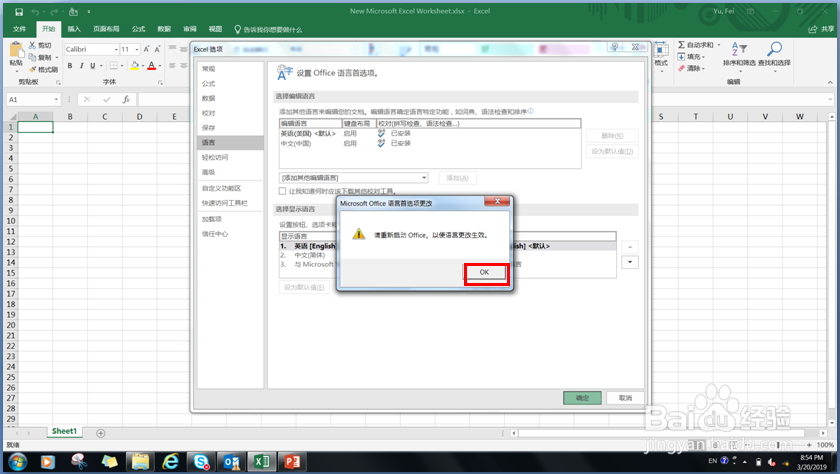Switch to the 插入 ribbon tab
The image size is (840, 474).
tap(74, 29)
